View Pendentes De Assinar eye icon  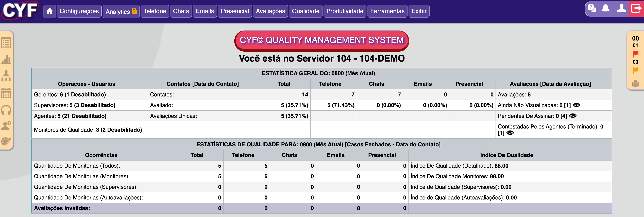pyautogui.click(x=572, y=116)
